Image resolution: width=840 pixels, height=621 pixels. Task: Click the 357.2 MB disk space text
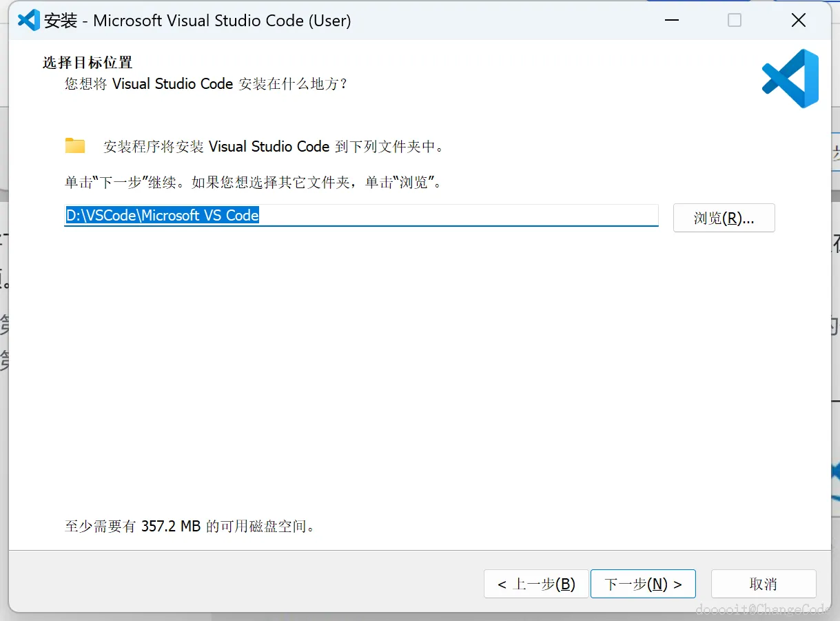point(171,527)
